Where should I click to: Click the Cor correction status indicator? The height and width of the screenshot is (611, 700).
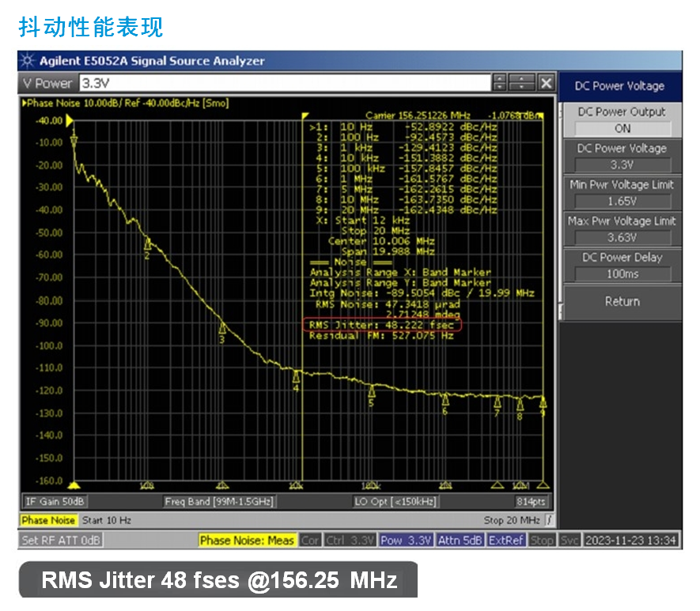[310, 541]
